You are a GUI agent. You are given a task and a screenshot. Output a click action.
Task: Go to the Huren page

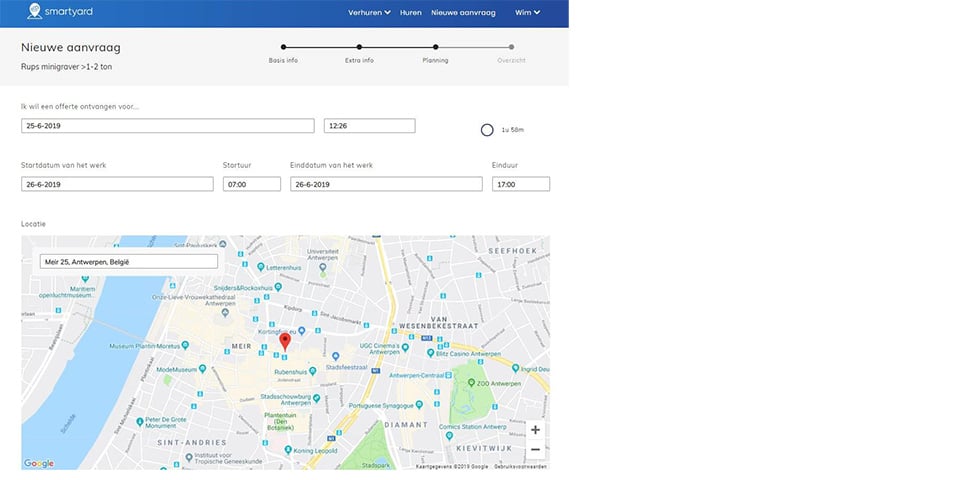click(x=411, y=12)
